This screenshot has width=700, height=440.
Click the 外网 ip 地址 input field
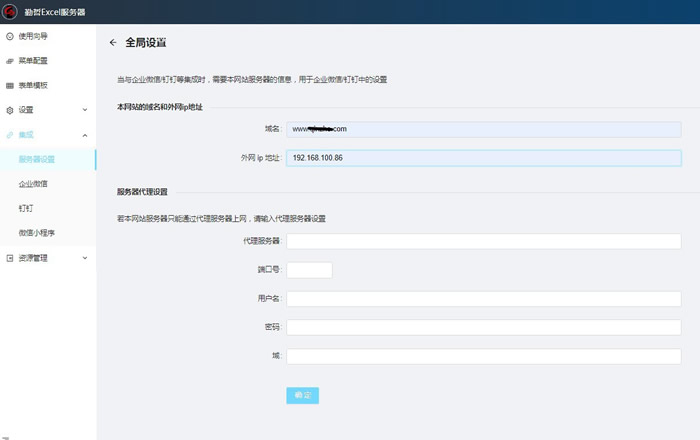483,158
